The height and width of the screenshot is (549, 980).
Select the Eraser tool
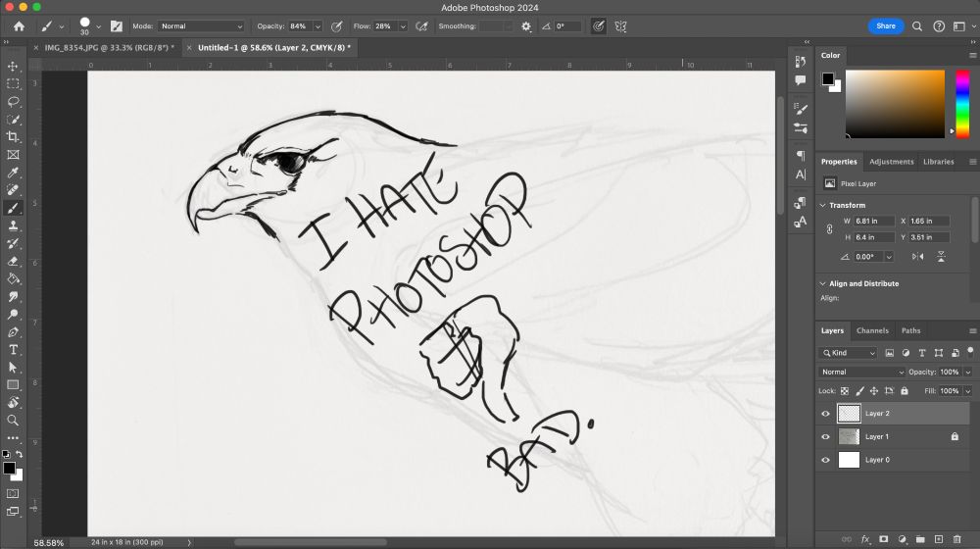[x=14, y=262]
